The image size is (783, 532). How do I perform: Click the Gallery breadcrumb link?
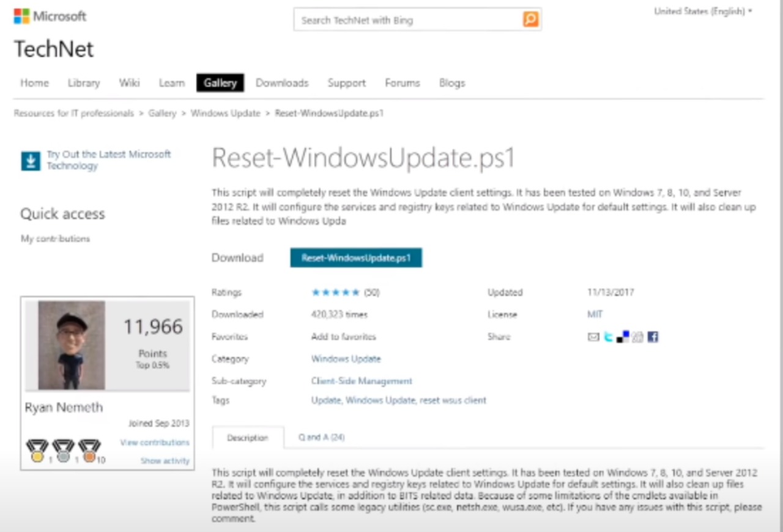click(162, 113)
